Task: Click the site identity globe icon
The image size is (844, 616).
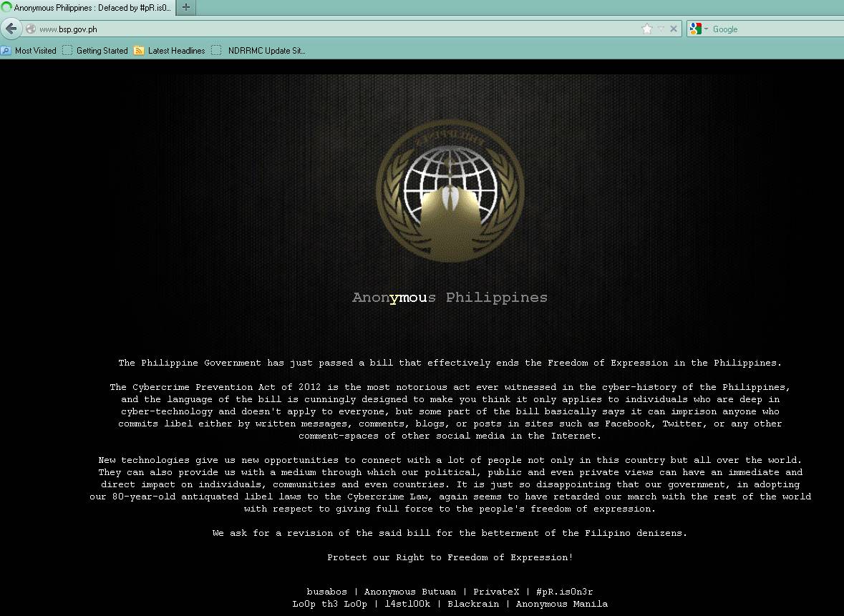Action: 31,29
